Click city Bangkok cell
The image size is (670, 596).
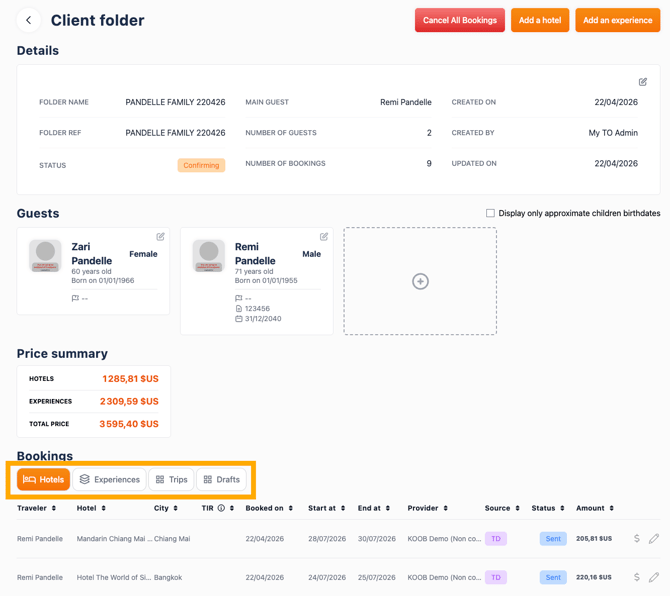pos(168,578)
